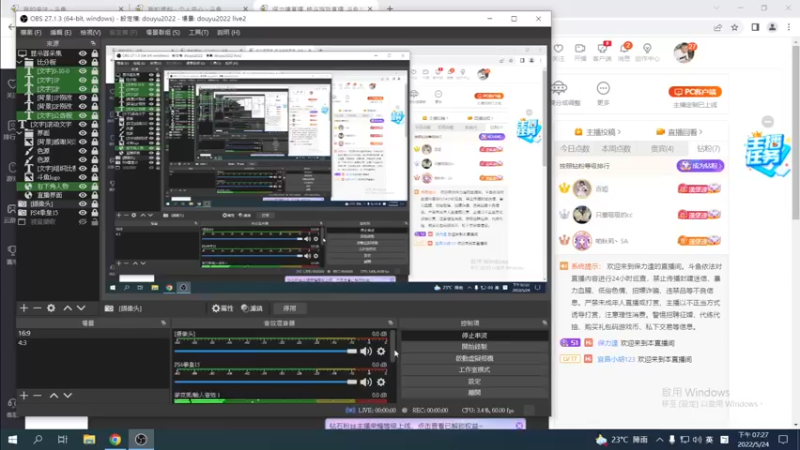Click the 更多 ellipsis icon on Douyu
Screen dimensions: 800x450
tap(603, 88)
